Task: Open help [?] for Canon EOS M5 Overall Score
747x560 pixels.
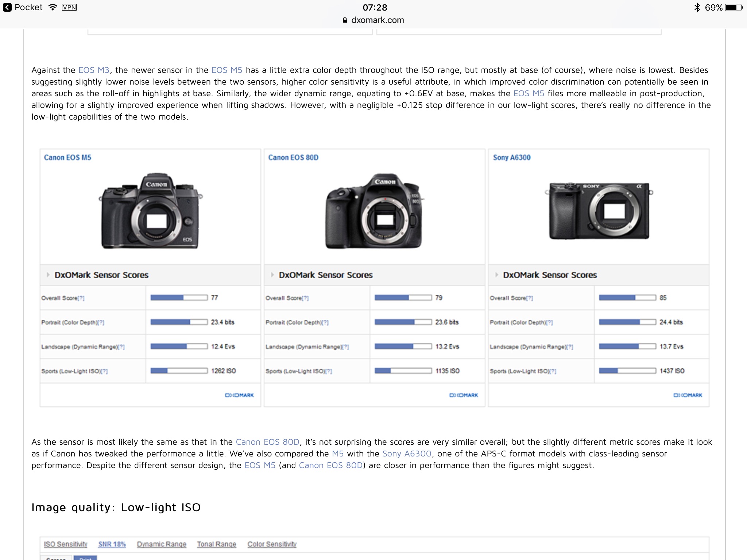Action: pos(81,298)
